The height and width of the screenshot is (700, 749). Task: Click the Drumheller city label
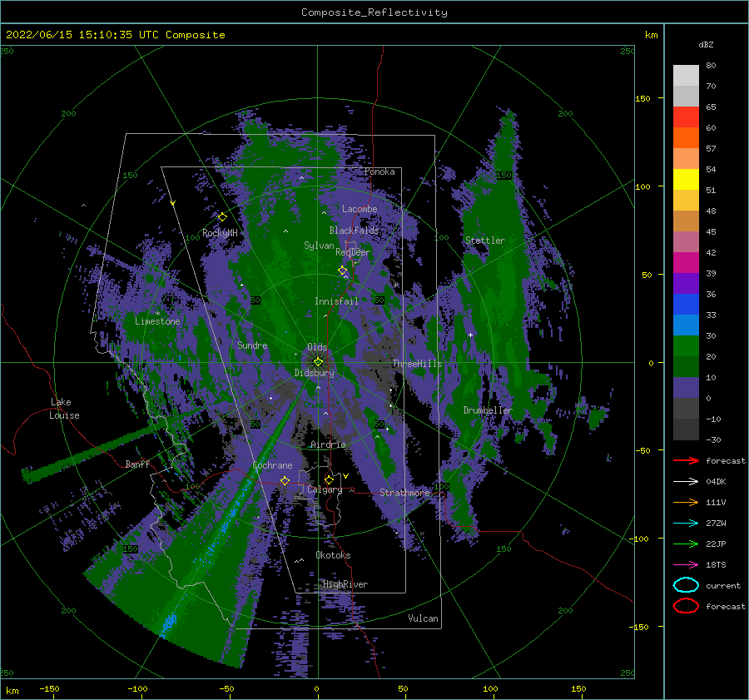point(488,410)
